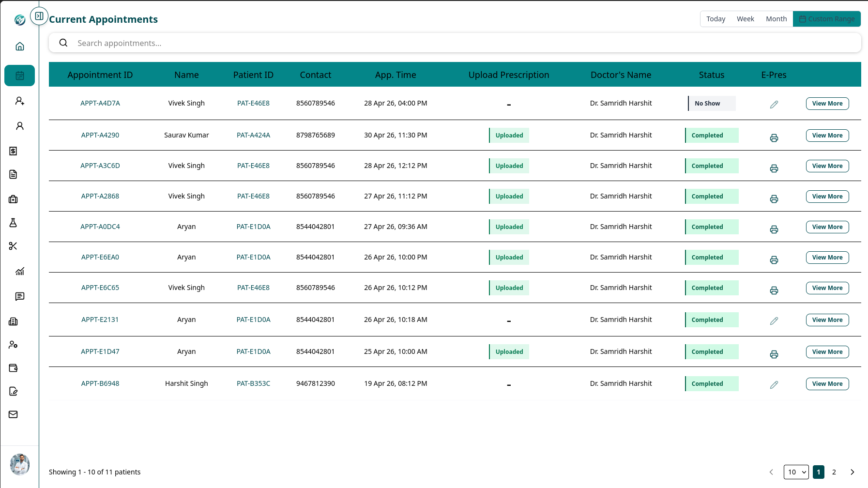Go to previous page with left chevron
The height and width of the screenshot is (488, 868).
[x=771, y=472]
